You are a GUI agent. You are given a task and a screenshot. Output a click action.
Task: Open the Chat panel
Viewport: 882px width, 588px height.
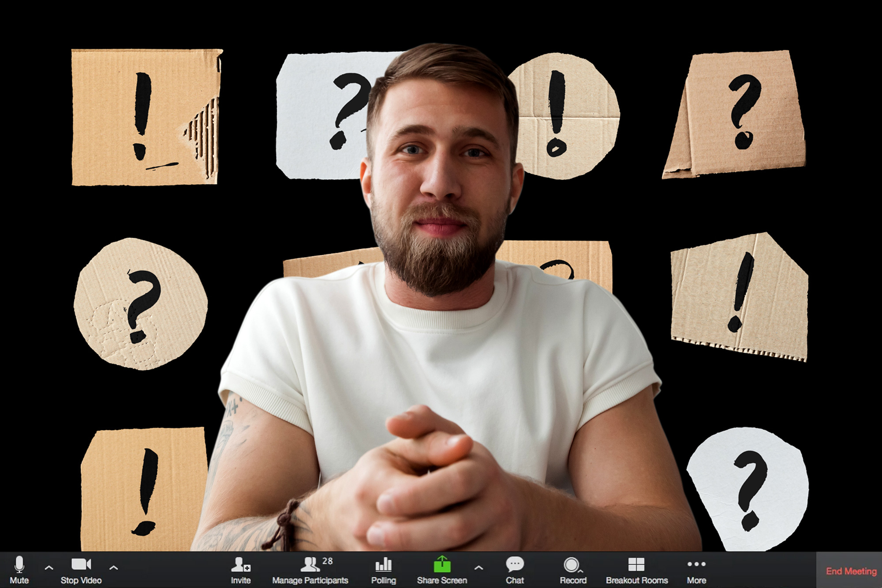pyautogui.click(x=515, y=570)
